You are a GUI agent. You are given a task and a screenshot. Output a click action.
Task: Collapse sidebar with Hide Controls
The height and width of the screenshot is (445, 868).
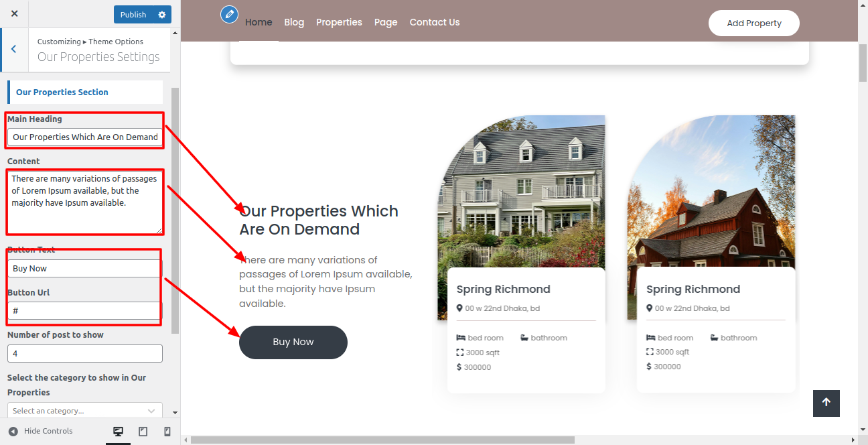point(40,431)
